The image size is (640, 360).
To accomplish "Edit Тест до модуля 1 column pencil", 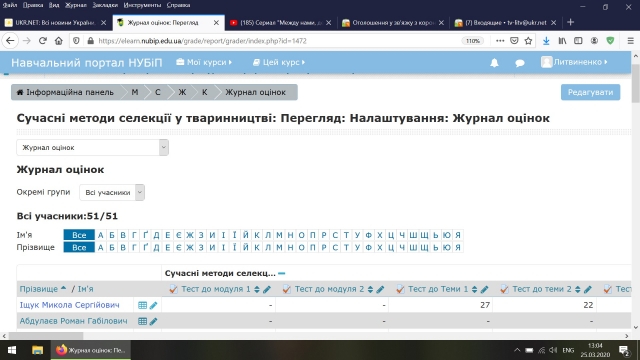I will (x=267, y=289).
